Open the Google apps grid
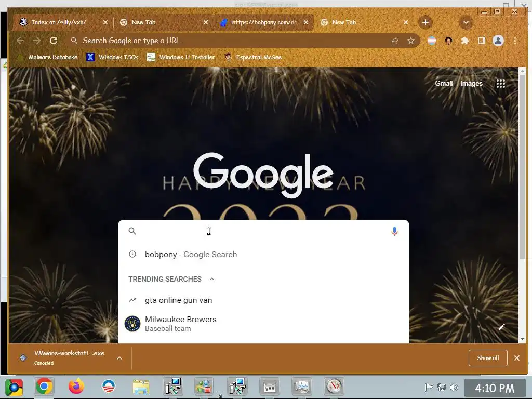The height and width of the screenshot is (399, 532). click(x=501, y=84)
